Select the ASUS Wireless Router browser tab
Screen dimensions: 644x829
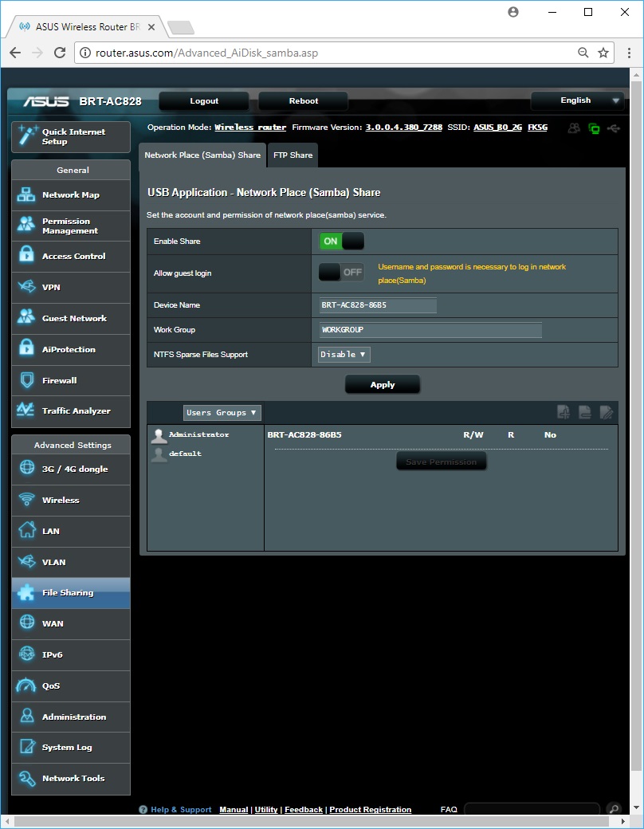[x=87, y=26]
